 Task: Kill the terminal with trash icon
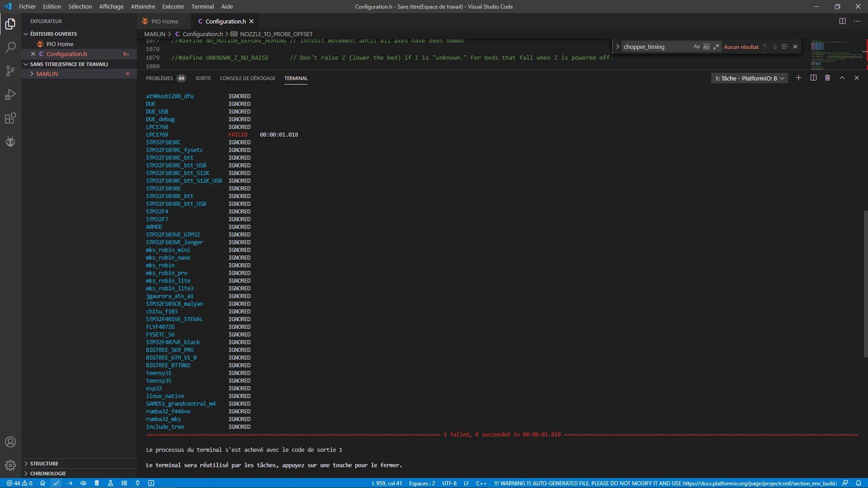[827, 78]
